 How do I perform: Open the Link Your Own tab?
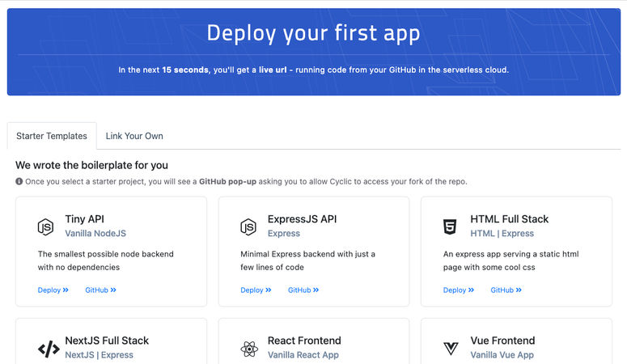134,136
